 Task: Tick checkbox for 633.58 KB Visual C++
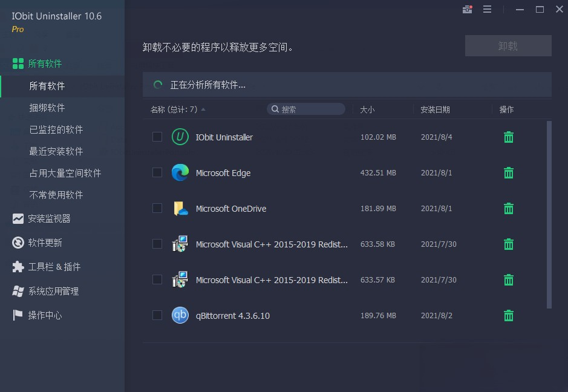pyautogui.click(x=157, y=244)
